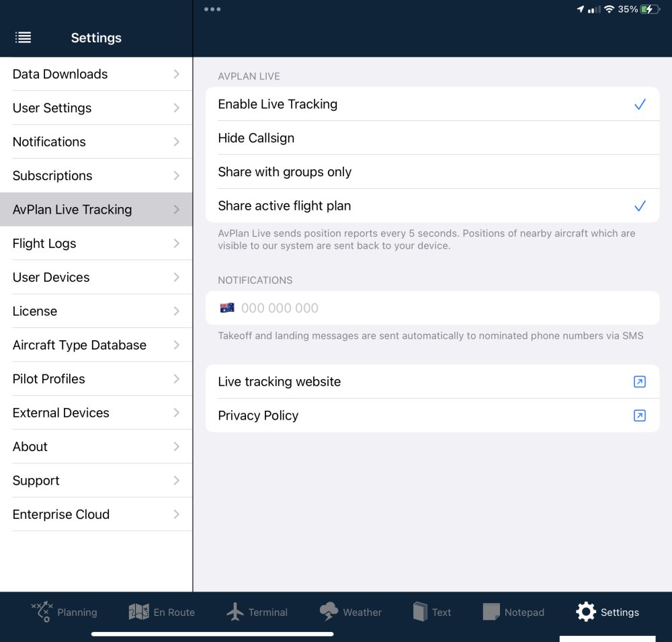Toggle the Hide Callsign option
The image size is (672, 642).
coord(432,138)
